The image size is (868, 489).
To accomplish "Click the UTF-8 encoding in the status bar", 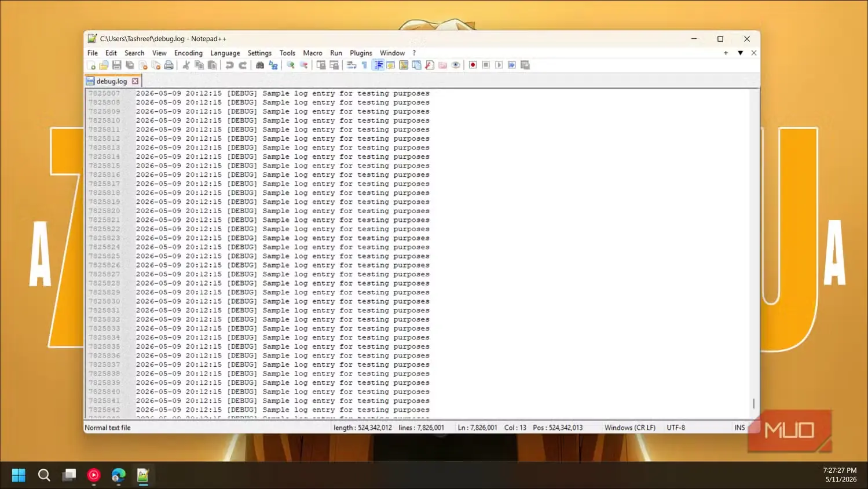I will click(676, 428).
